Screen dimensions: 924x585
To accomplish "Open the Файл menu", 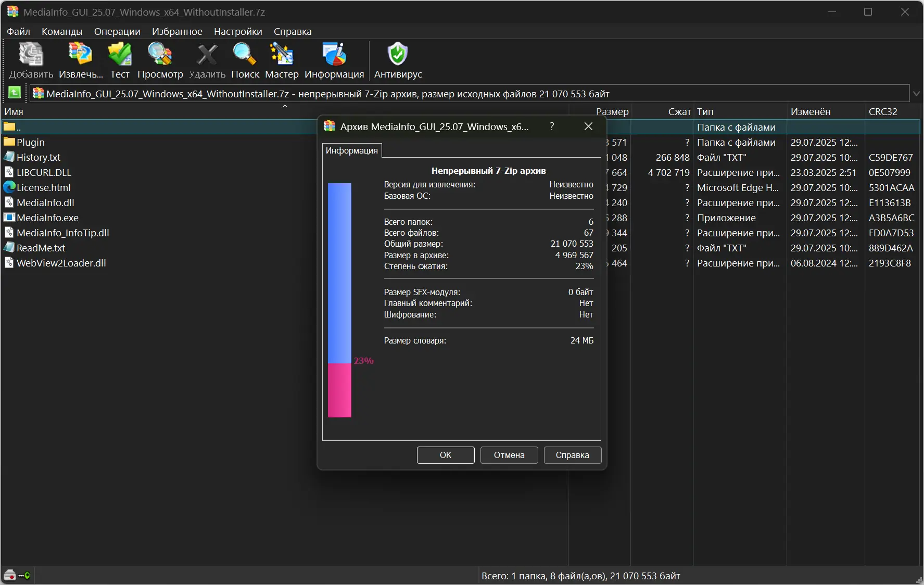I will pos(18,31).
